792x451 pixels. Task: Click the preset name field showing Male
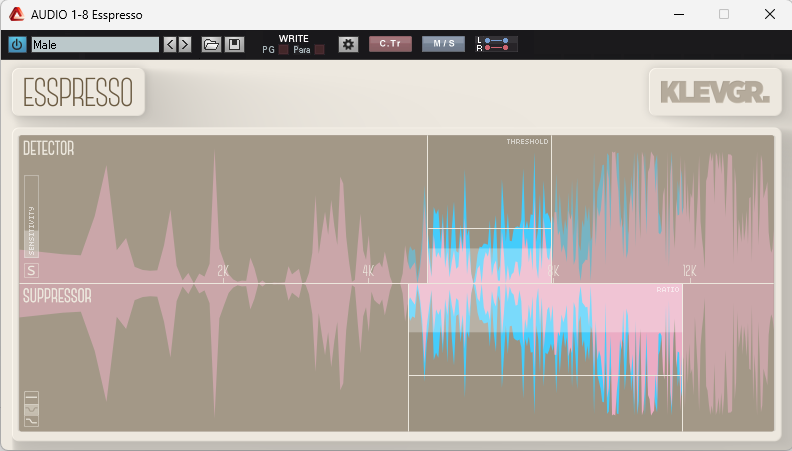tap(95, 44)
